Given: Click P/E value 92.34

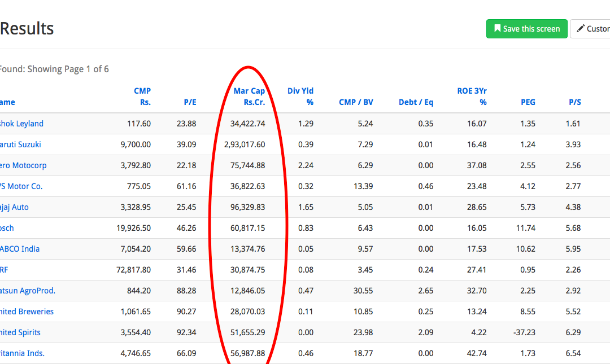Looking at the screenshot, I should pos(186,332).
